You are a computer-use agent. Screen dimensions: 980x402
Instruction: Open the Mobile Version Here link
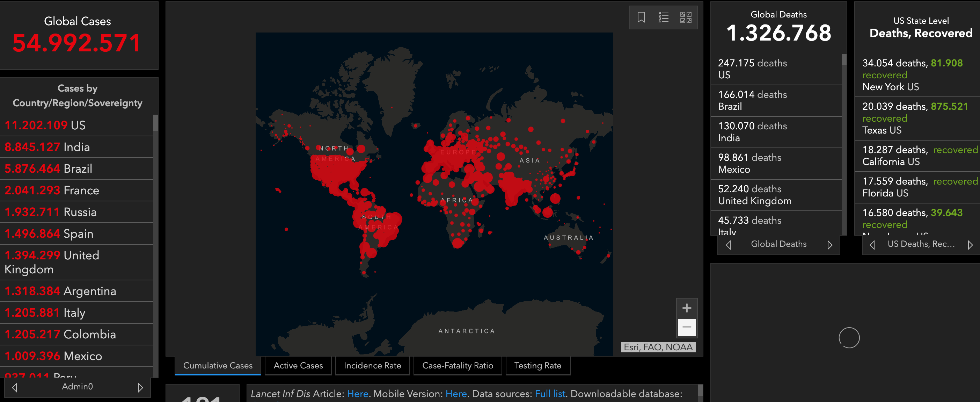pyautogui.click(x=456, y=394)
